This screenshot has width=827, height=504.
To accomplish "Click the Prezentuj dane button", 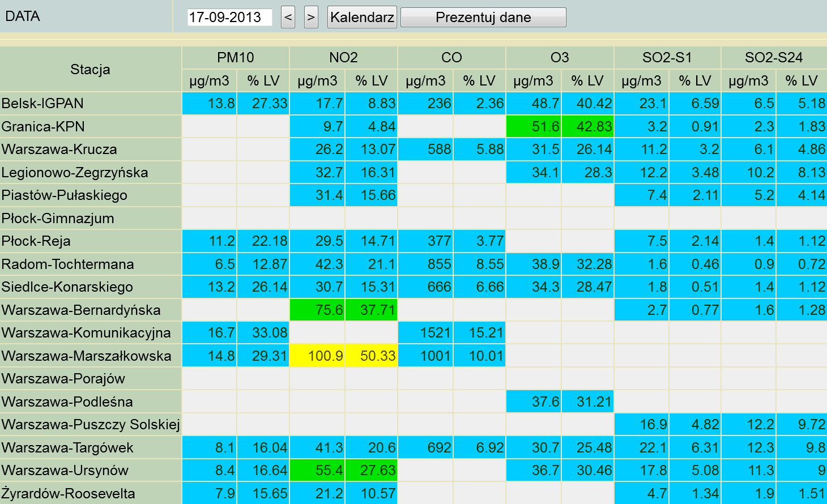I will (x=483, y=17).
